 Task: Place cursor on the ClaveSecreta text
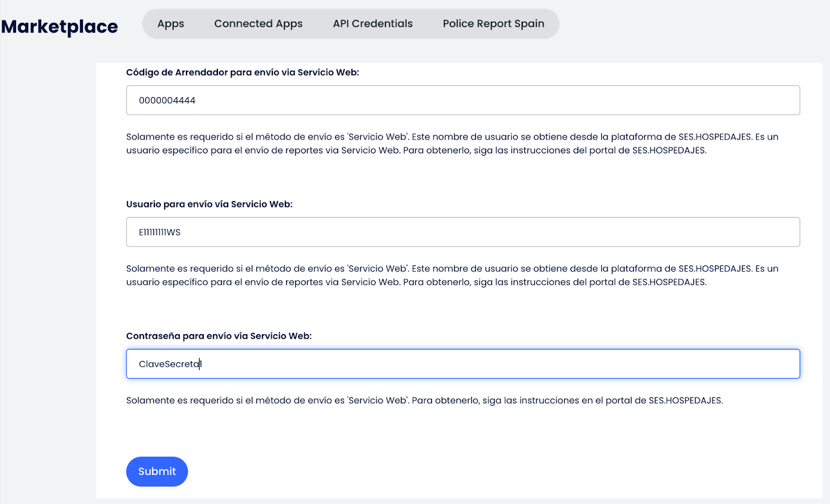[169, 364]
